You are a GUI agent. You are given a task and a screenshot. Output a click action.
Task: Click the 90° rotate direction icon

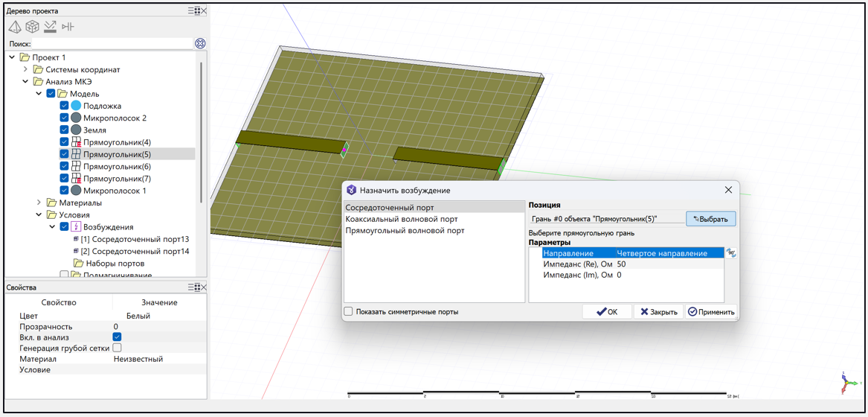(x=731, y=253)
